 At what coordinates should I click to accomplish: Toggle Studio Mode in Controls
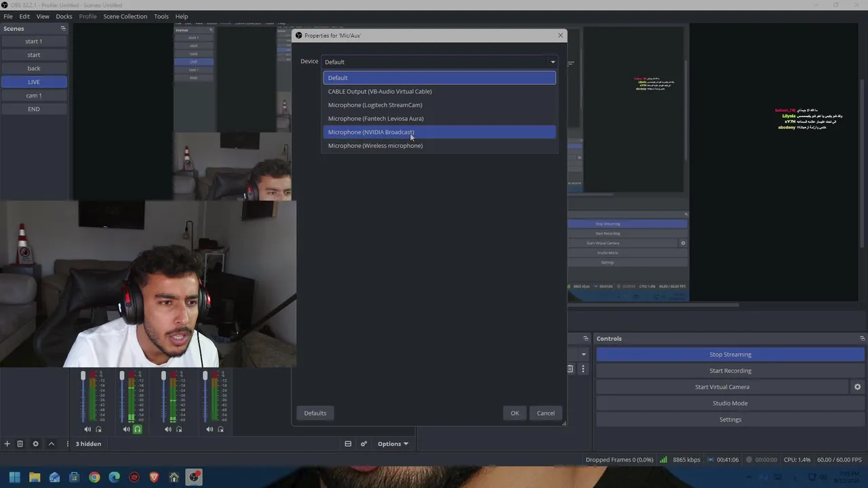[x=730, y=403]
